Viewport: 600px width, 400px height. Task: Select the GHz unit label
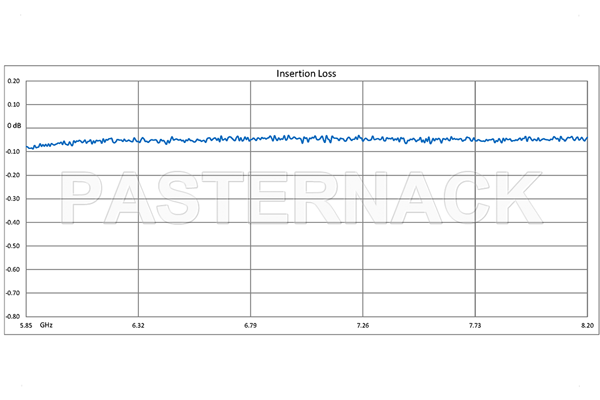point(47,326)
